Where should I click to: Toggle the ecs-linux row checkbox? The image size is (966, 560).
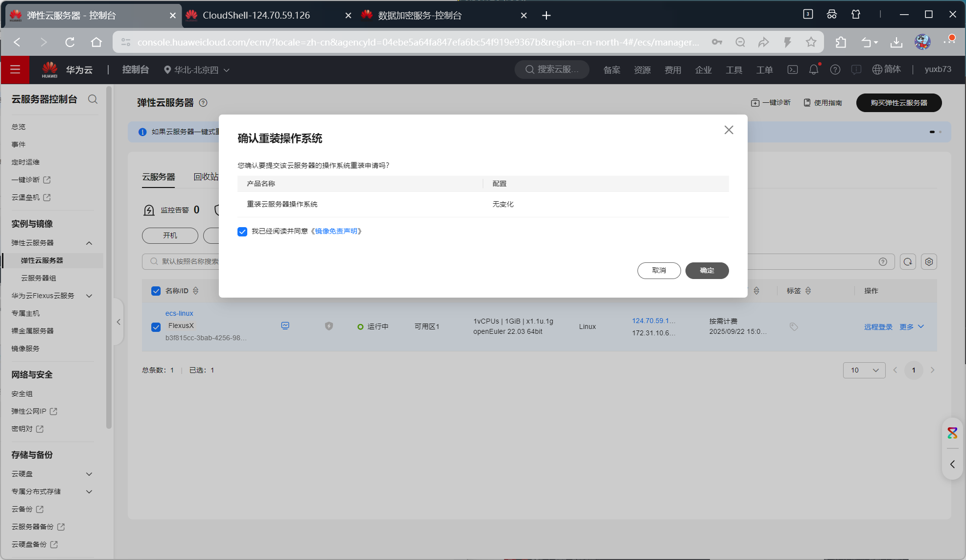pyautogui.click(x=156, y=327)
